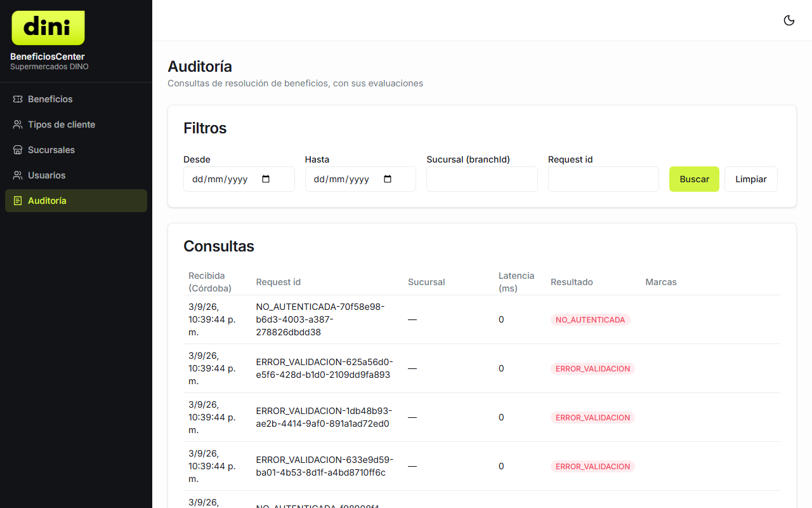812x508 pixels.
Task: Open the Beneficios menu item
Action: 76,99
